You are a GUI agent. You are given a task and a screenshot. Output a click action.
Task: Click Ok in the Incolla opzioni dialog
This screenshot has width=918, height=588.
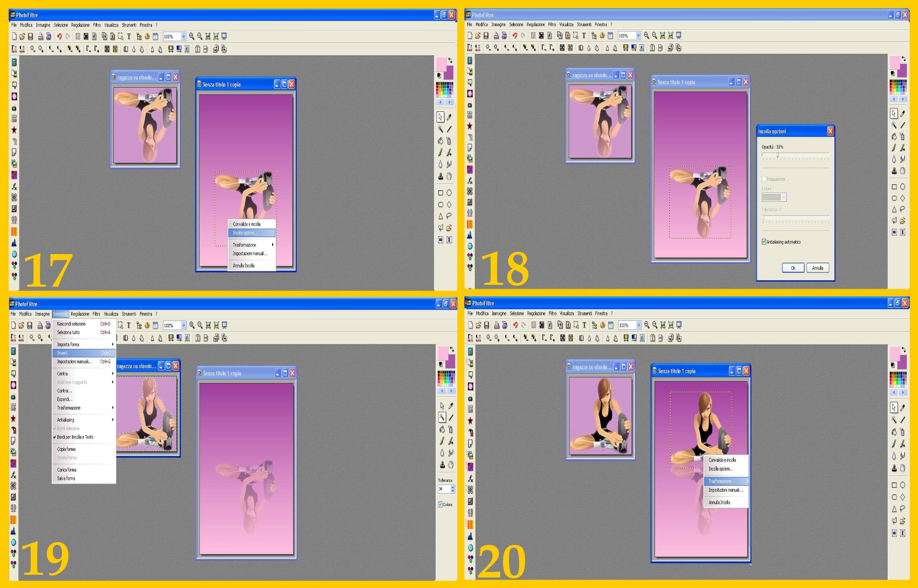pos(793,268)
